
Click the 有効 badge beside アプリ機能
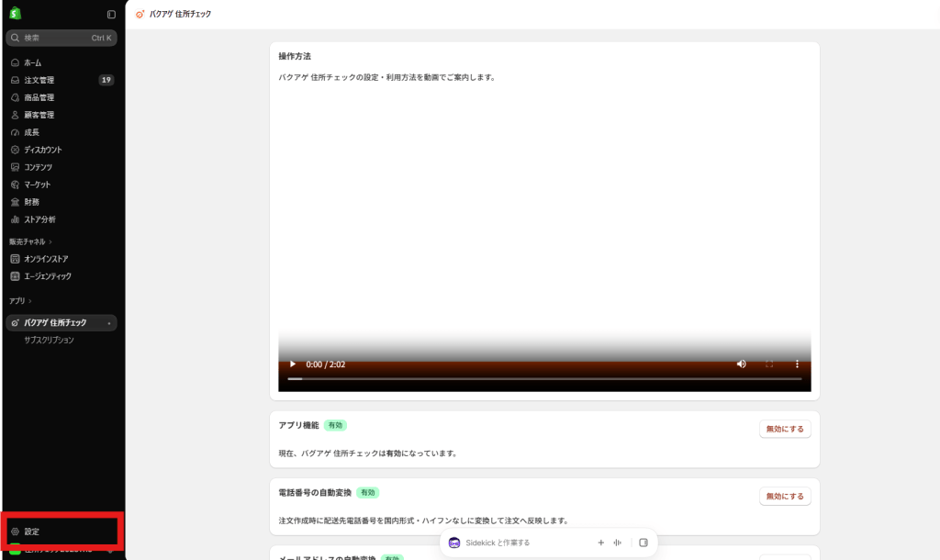coord(335,425)
